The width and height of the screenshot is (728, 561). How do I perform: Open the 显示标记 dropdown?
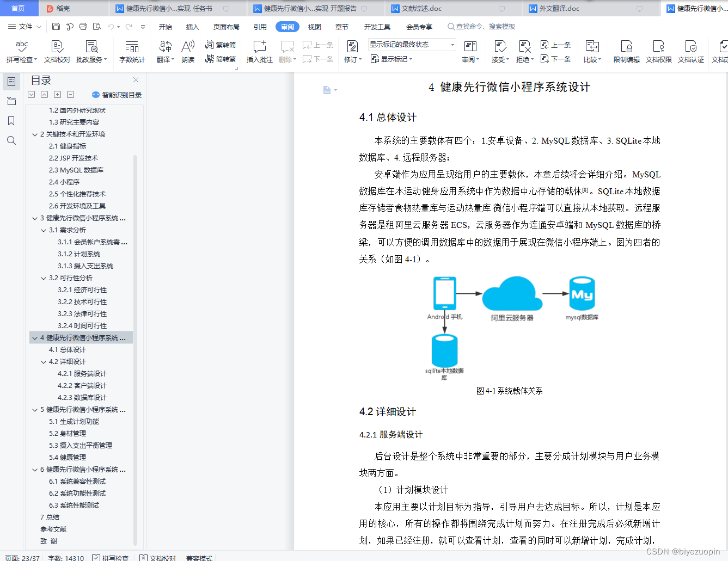391,59
